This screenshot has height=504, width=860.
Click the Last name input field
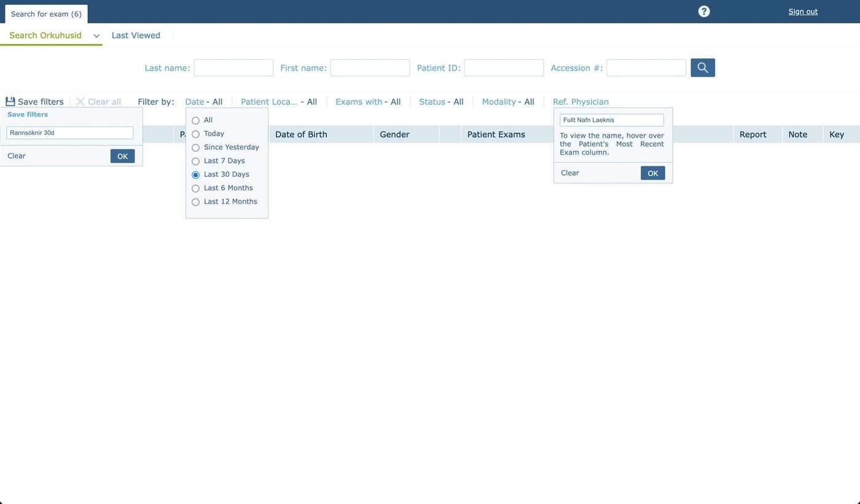(233, 68)
